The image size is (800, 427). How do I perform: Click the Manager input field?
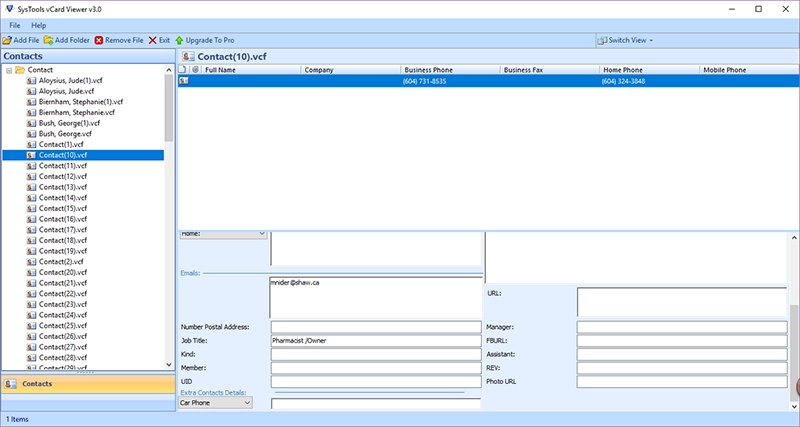pyautogui.click(x=682, y=327)
